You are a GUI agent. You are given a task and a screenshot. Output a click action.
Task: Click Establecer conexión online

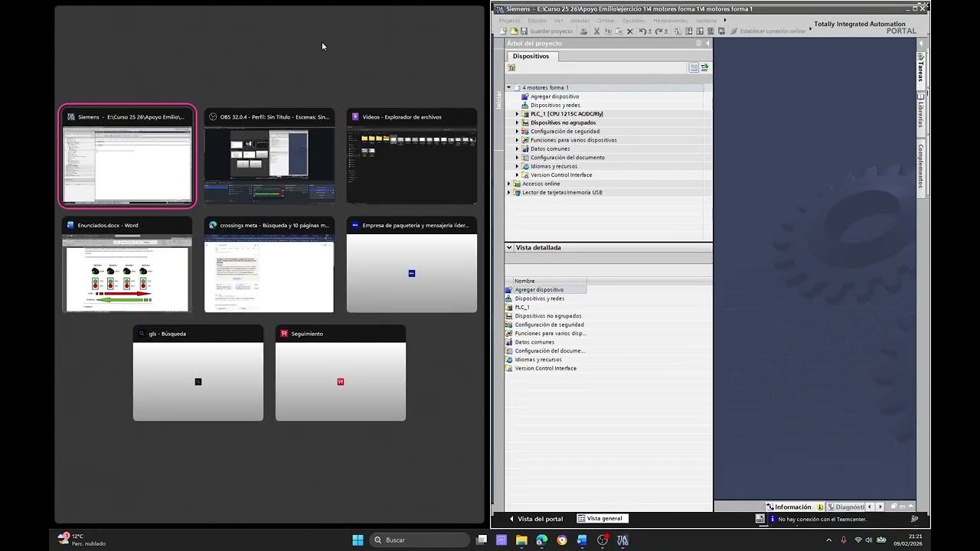pos(767,31)
